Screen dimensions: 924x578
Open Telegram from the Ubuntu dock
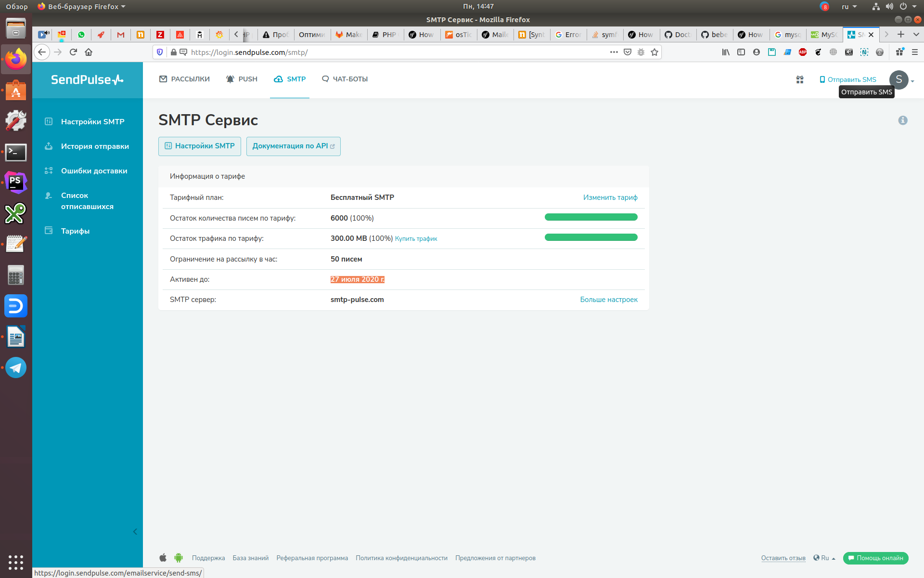click(x=16, y=368)
